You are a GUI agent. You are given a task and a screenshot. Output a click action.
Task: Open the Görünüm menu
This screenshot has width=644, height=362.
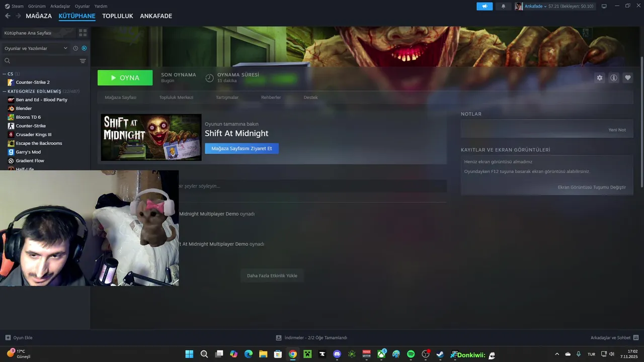(37, 6)
